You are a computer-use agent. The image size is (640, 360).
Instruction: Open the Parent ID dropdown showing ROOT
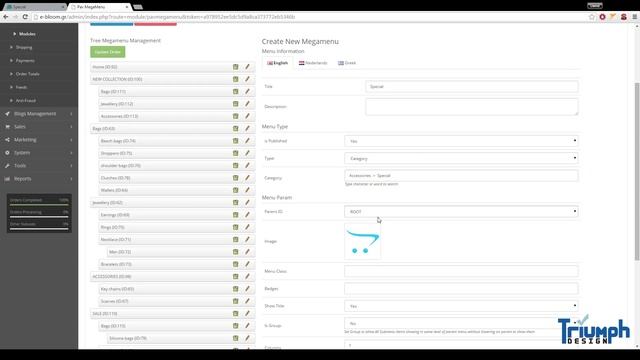tap(461, 211)
